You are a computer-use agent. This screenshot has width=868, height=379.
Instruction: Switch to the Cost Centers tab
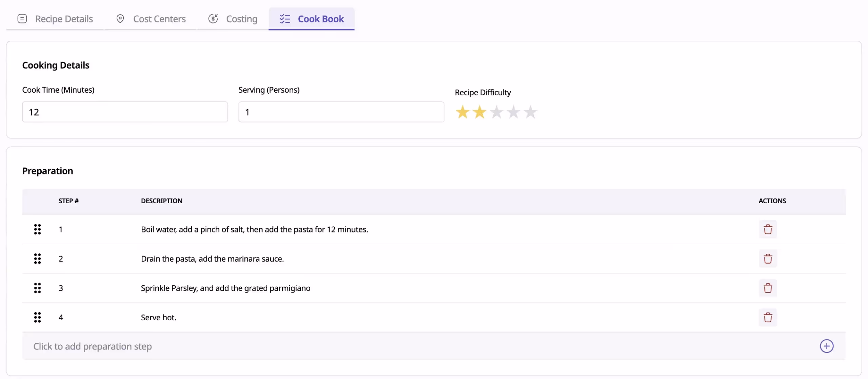tap(159, 19)
